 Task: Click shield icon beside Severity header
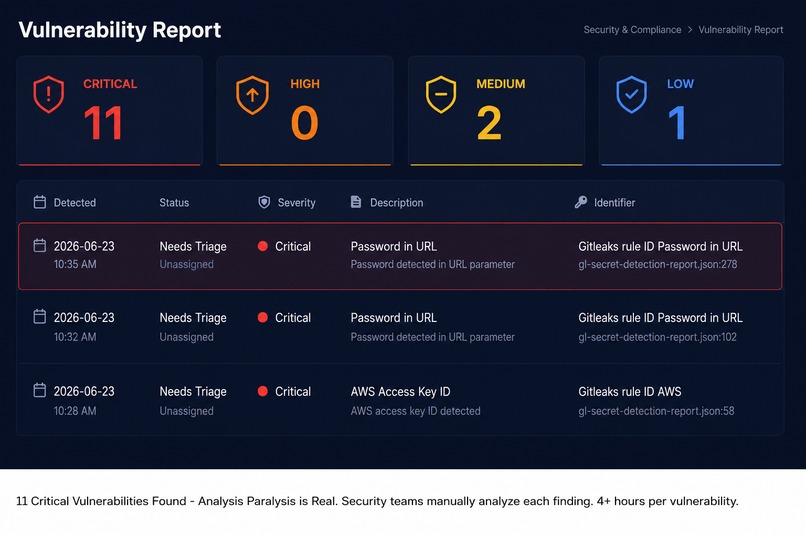[x=264, y=202]
